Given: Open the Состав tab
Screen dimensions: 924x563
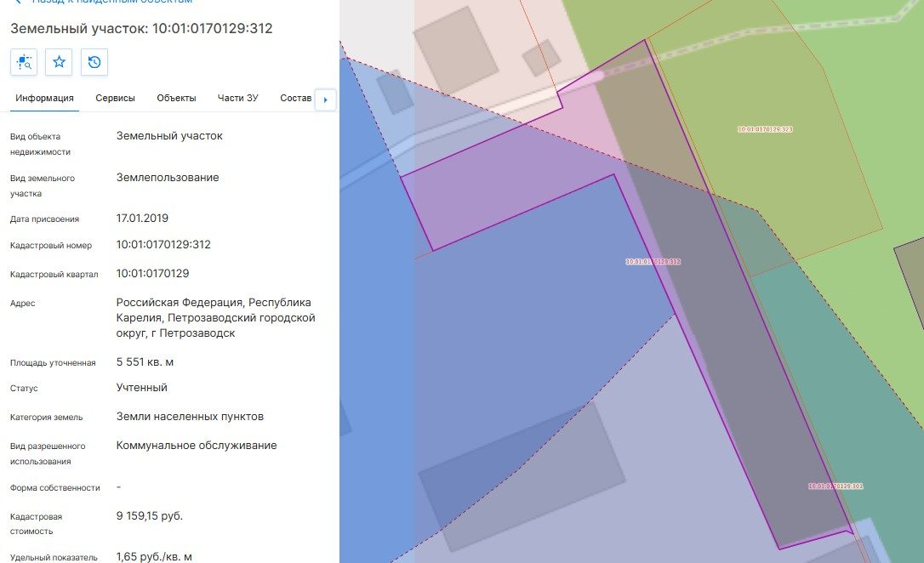Looking at the screenshot, I should click(x=296, y=99).
